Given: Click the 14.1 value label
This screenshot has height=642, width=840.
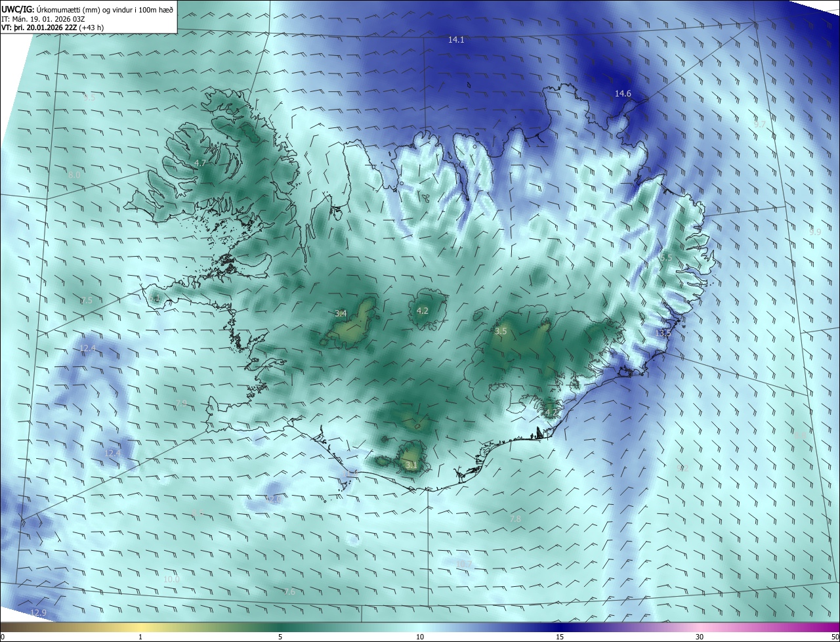Looking at the screenshot, I should click(x=456, y=40).
